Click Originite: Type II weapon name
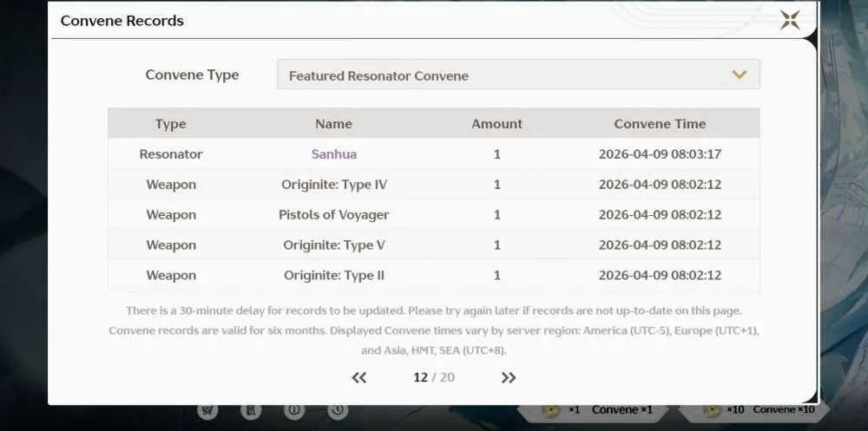The image size is (868, 431). click(x=334, y=276)
